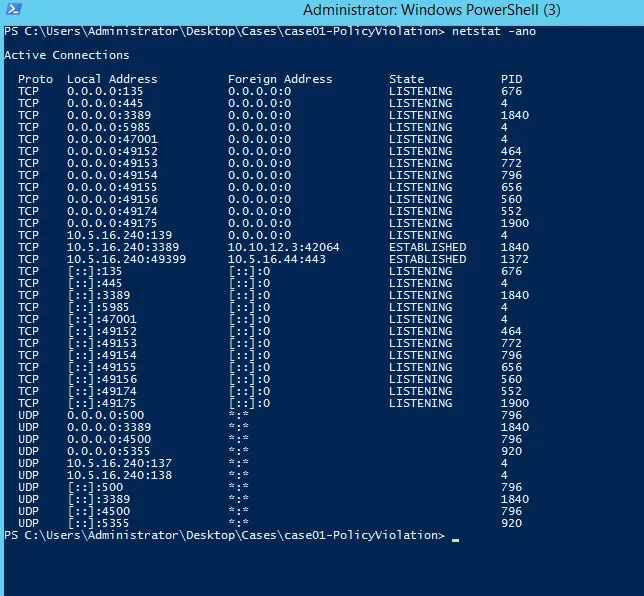Click ESTABLISHED state on the 10.5.16.240:3389 row
The image size is (644, 596).
[427, 247]
